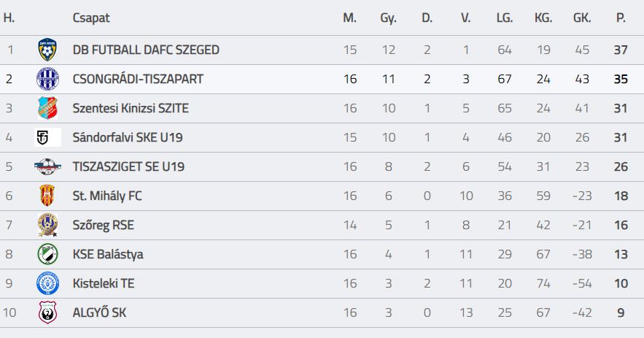This screenshot has height=338, width=644.
Task: Click the Kisteleki TE blue logo
Action: (x=47, y=283)
